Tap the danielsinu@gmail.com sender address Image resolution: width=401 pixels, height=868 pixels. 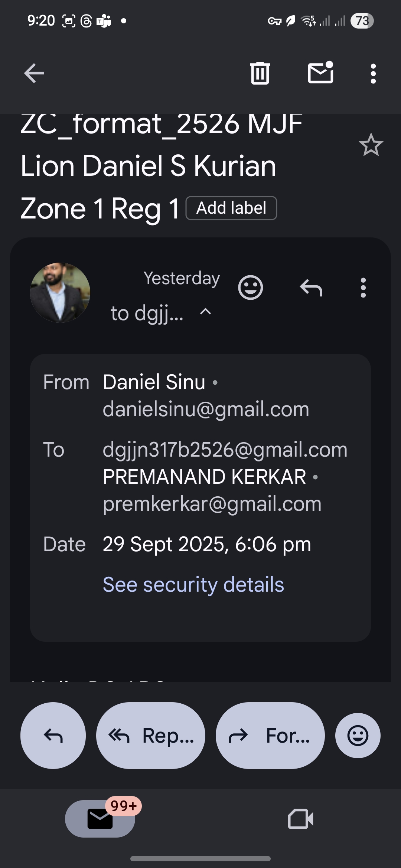(206, 409)
